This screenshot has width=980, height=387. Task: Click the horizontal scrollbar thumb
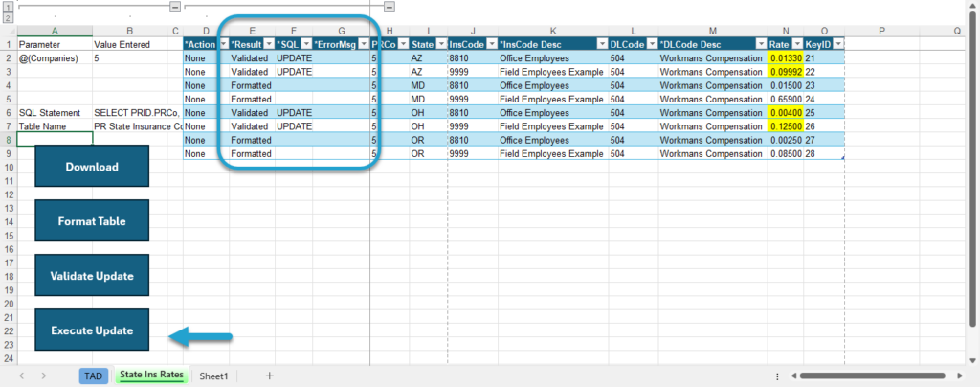(872, 376)
